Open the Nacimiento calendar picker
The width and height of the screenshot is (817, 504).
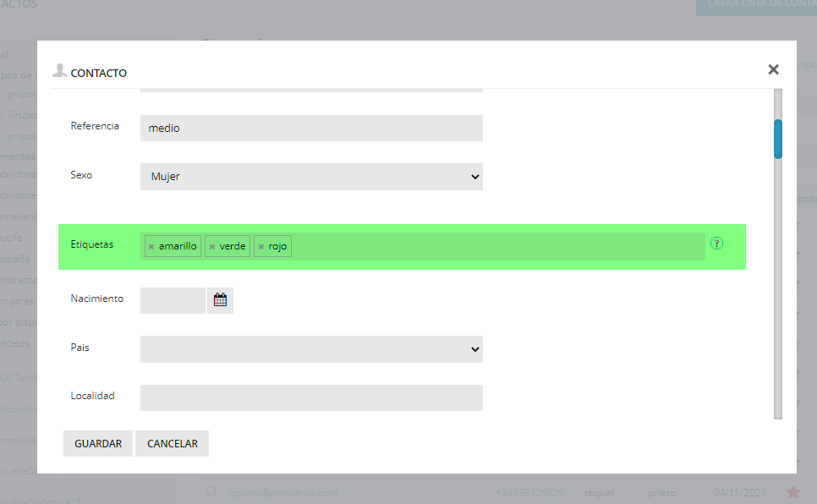[220, 300]
